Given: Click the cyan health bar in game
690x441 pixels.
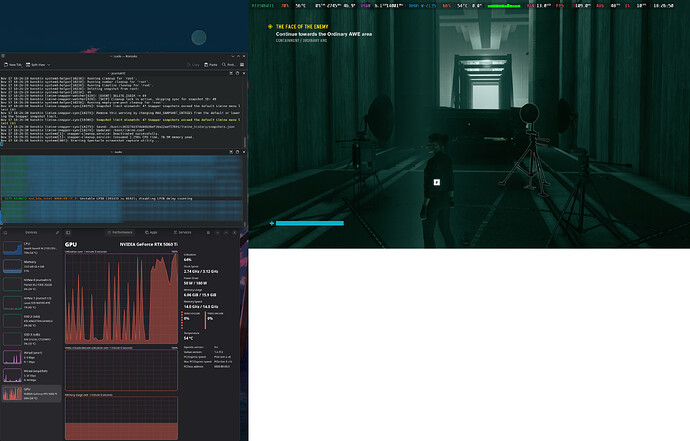Looking at the screenshot, I should 310,224.
